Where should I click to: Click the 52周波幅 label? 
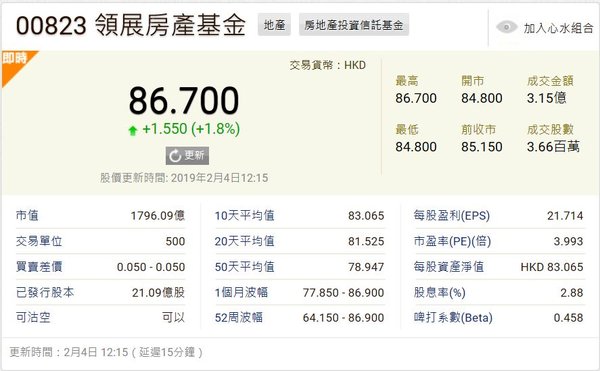238,317
